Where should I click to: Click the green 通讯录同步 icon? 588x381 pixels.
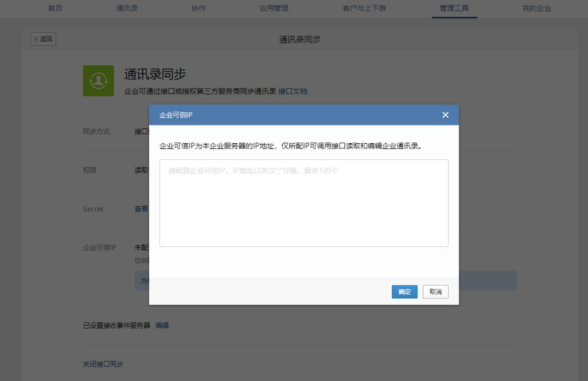98,81
